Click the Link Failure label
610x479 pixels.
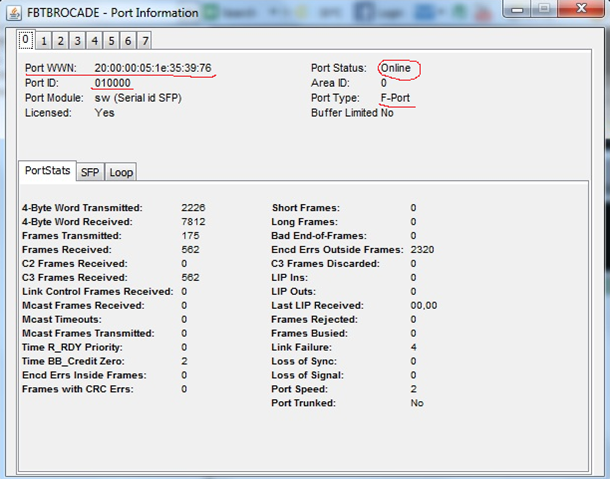point(301,347)
